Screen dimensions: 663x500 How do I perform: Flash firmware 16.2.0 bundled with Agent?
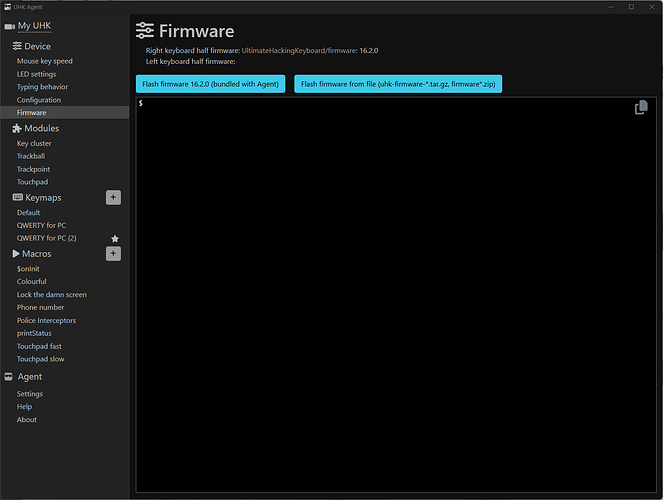pos(211,84)
